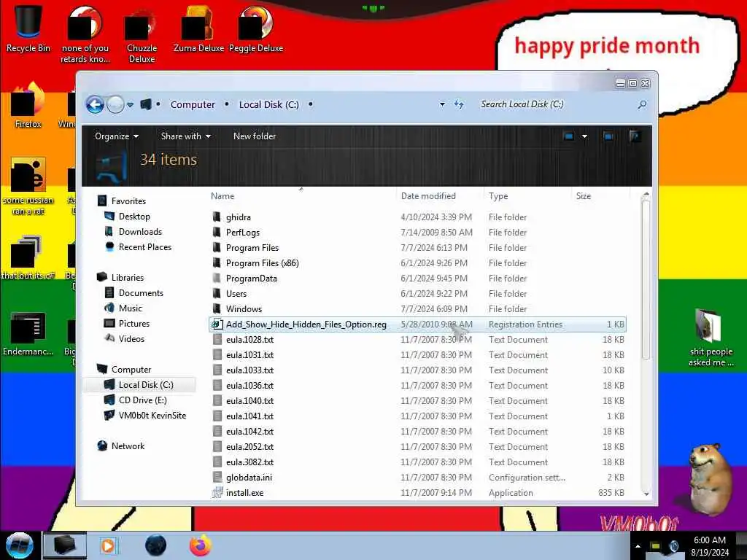Select the Chuzzle Deluxe desktop icon
747x560 pixels.
pyautogui.click(x=142, y=35)
